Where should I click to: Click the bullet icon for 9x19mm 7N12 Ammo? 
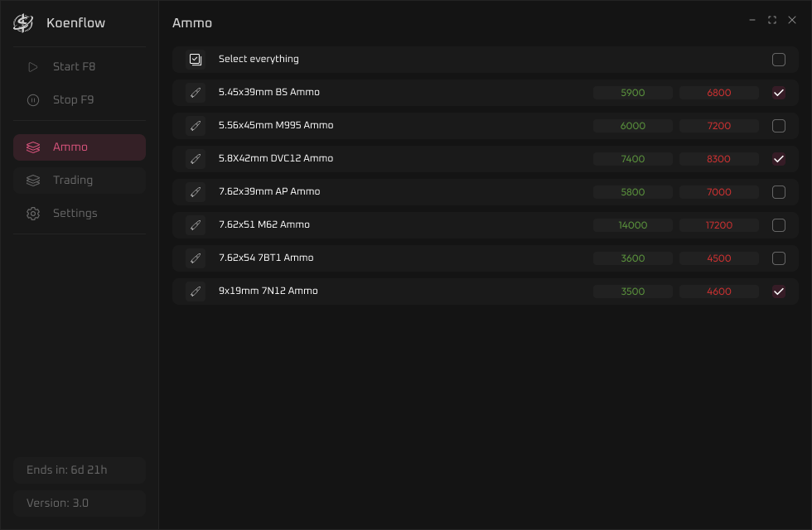coord(196,291)
